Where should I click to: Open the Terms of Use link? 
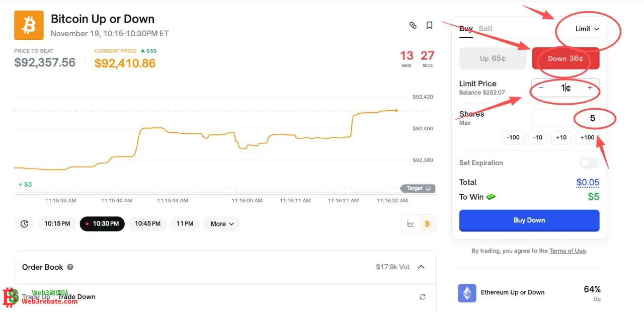(567, 251)
